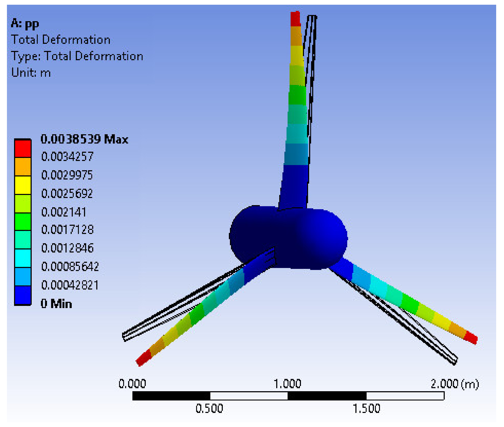Click the cyan legend color band
Viewport: 504px width, 427px height.
click(23, 258)
